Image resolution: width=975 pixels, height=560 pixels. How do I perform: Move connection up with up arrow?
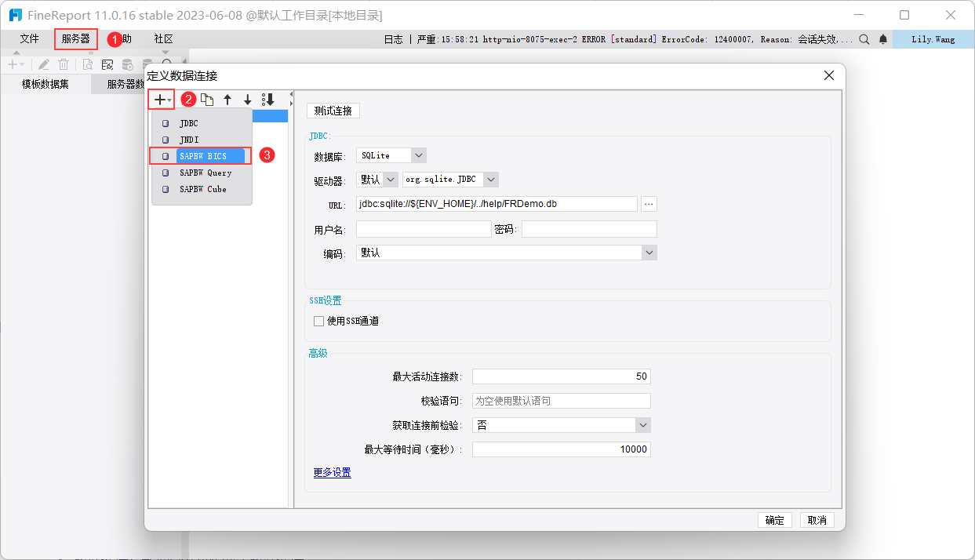227,100
